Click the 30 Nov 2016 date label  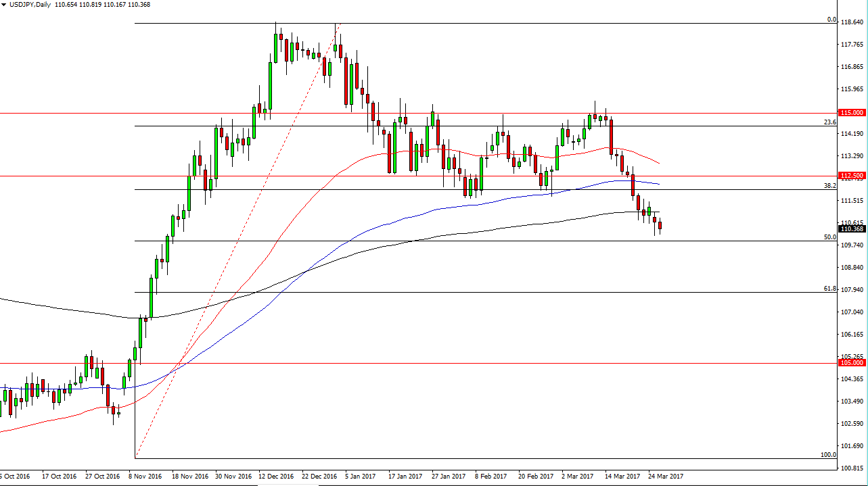[233, 477]
